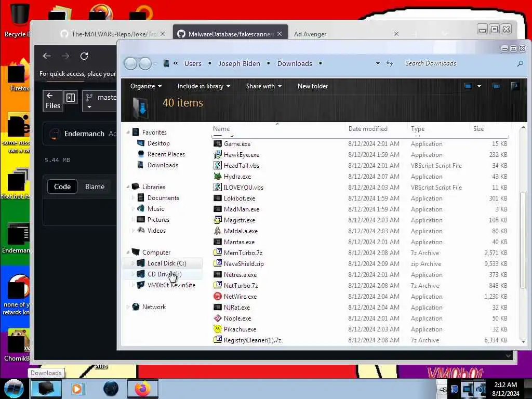Screen dimensions: 532x399
Task: Click Downloads breadcrumb
Action: 295,63
